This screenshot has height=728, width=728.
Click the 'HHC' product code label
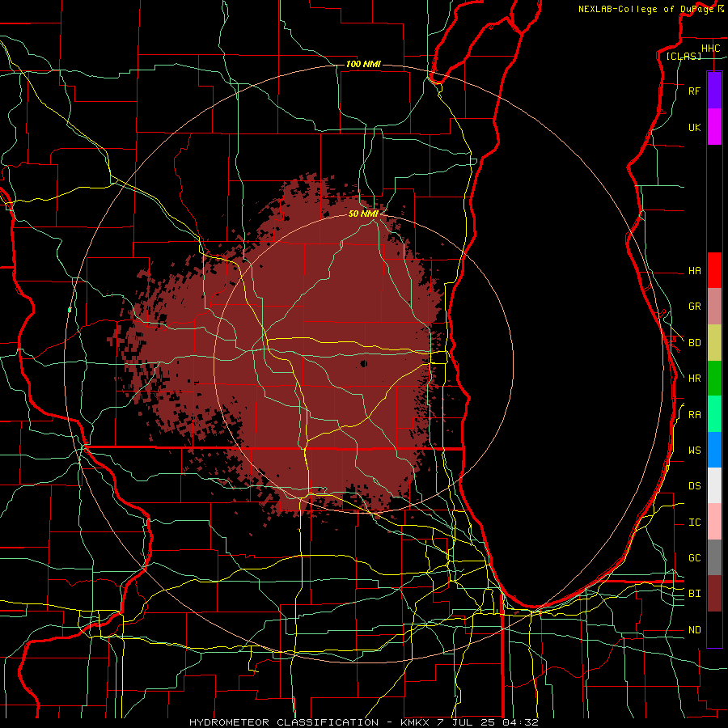tap(710, 49)
